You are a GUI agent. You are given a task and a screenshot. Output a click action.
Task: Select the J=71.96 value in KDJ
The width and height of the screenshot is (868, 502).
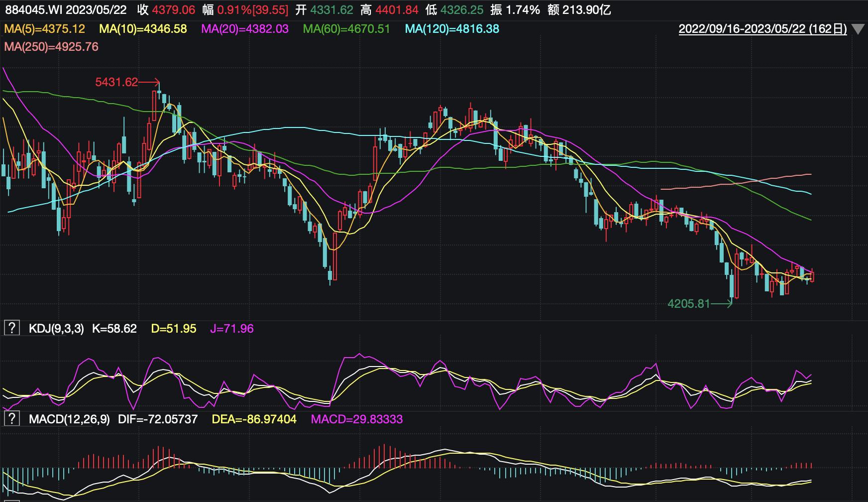[x=231, y=329]
